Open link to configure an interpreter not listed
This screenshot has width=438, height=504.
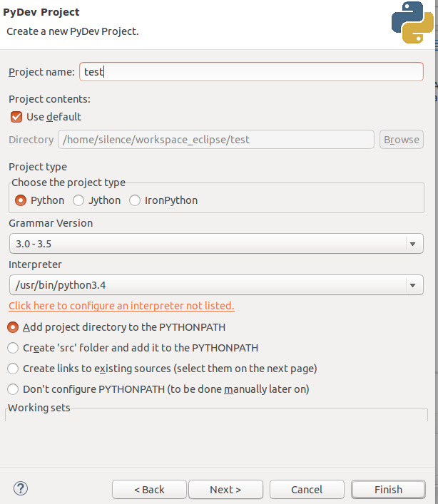[121, 306]
